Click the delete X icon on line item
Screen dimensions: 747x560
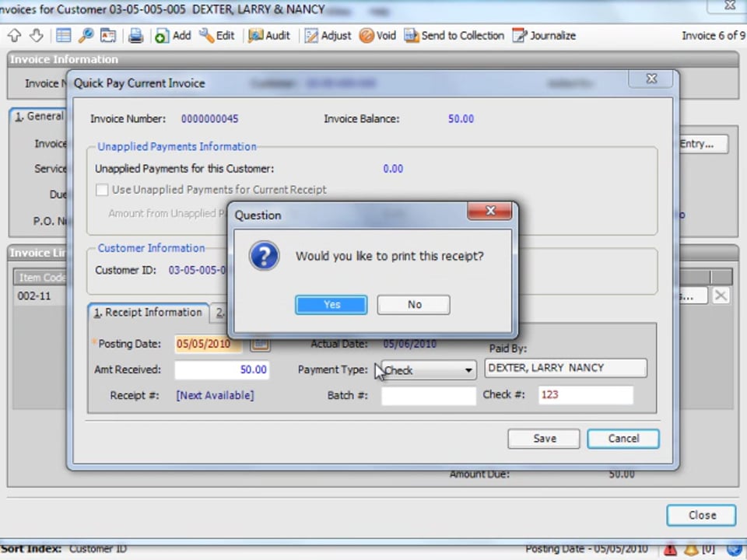[721, 296]
